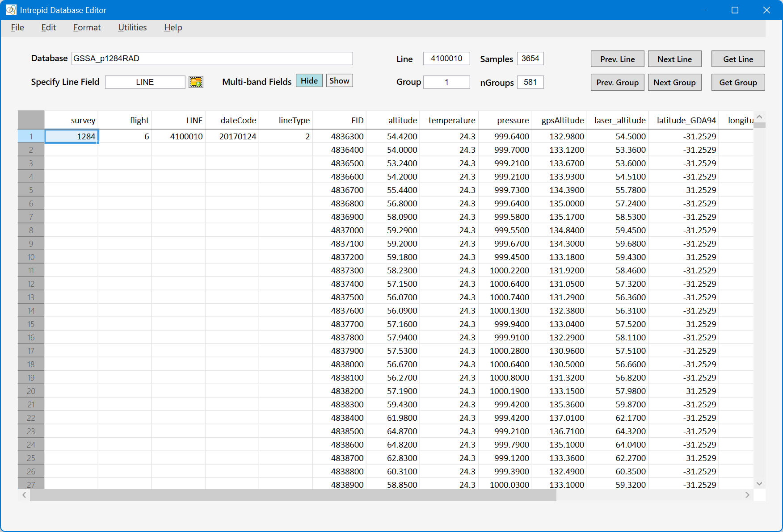Click the lineType cell in row 1
The image size is (783, 532).
pos(286,136)
